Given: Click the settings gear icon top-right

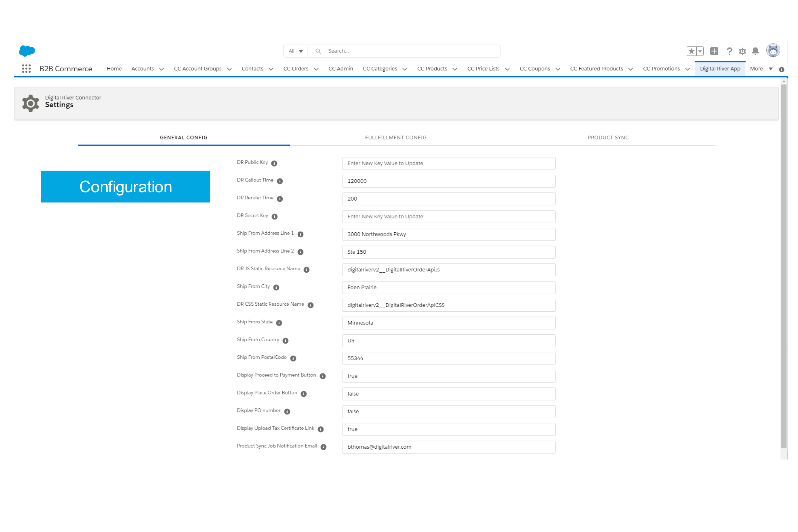Looking at the screenshot, I should tap(742, 51).
